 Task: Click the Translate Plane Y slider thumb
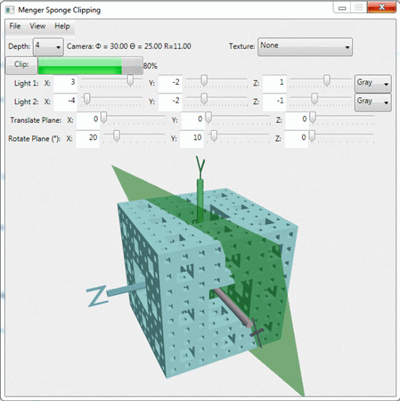pos(208,117)
